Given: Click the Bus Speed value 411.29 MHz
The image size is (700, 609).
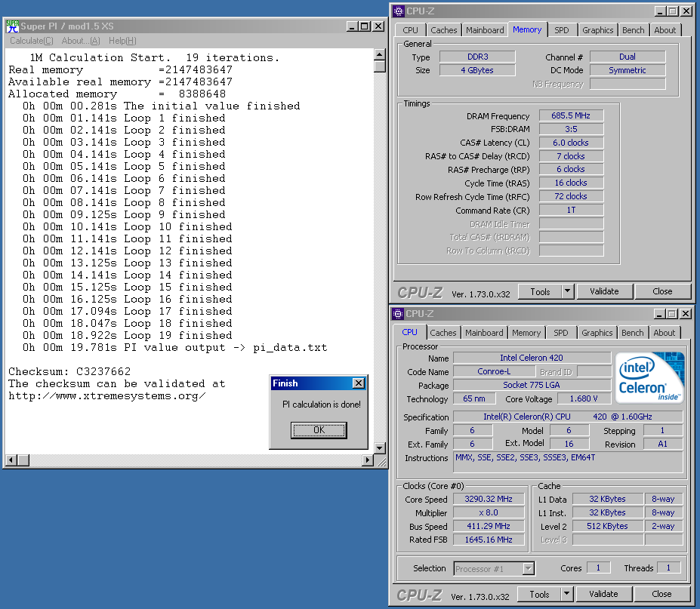Looking at the screenshot, I should [489, 527].
